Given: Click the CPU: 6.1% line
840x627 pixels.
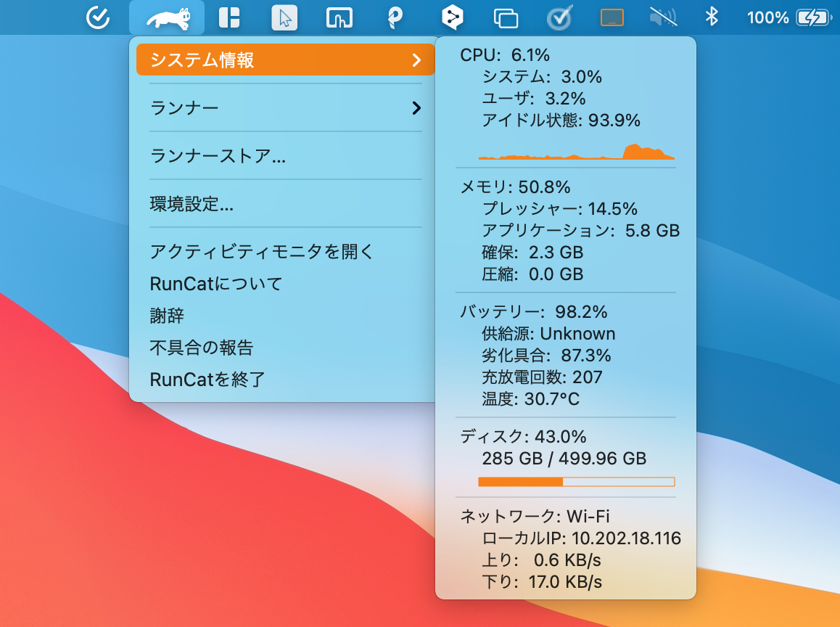Looking at the screenshot, I should point(505,54).
